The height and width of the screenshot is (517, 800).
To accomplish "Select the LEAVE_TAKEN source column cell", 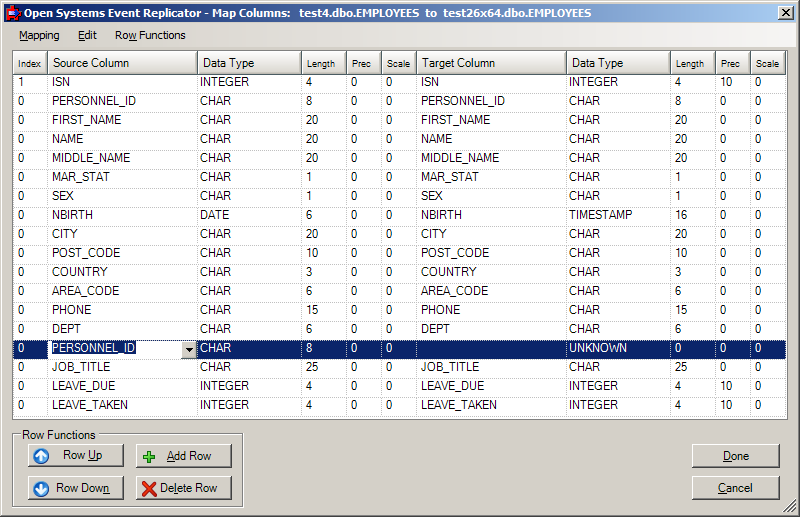I will (122, 405).
